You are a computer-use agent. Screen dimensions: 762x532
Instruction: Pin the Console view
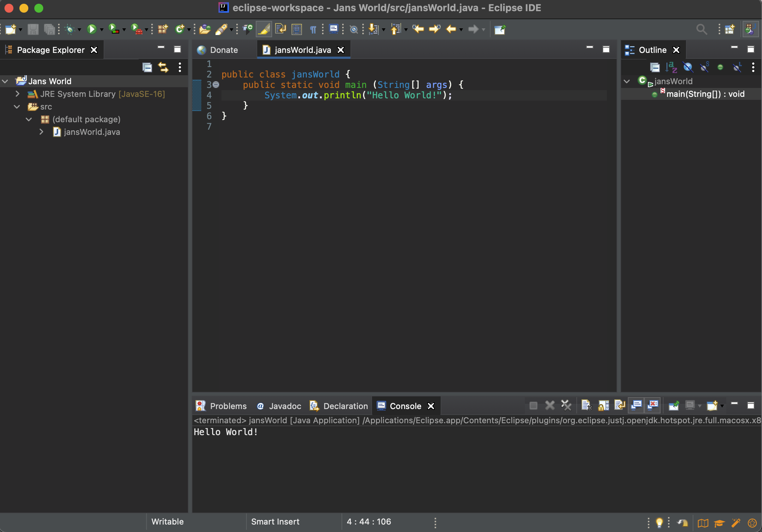click(674, 405)
